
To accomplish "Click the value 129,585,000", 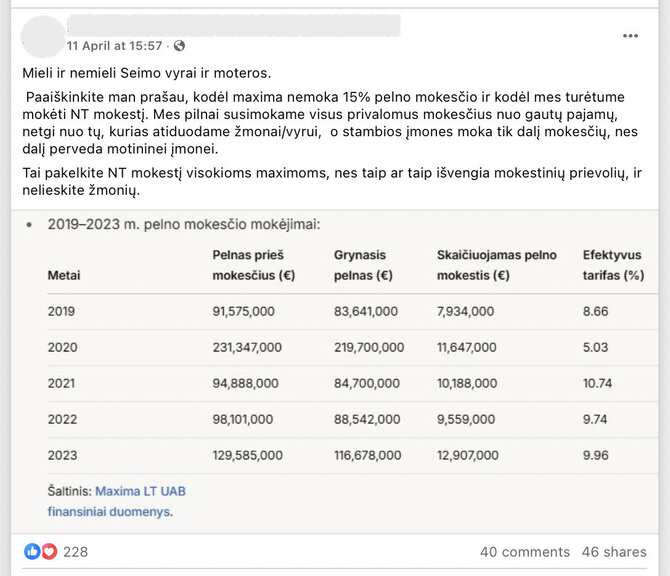I will (x=247, y=455).
